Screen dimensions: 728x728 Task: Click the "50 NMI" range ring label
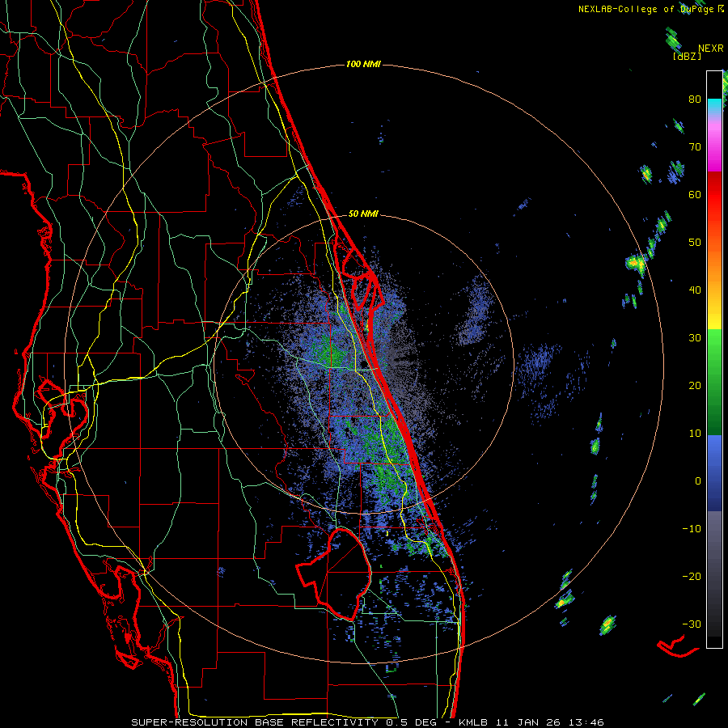363,214
